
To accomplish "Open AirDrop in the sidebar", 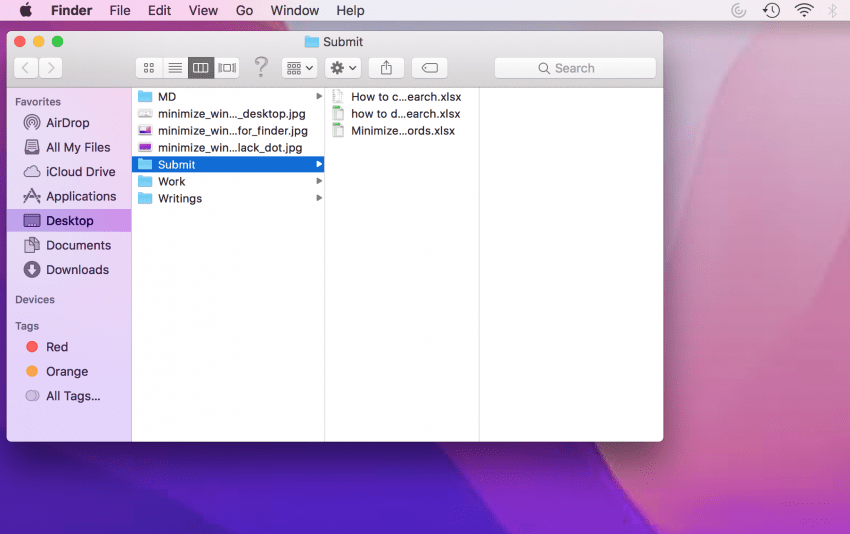I will tap(69, 123).
